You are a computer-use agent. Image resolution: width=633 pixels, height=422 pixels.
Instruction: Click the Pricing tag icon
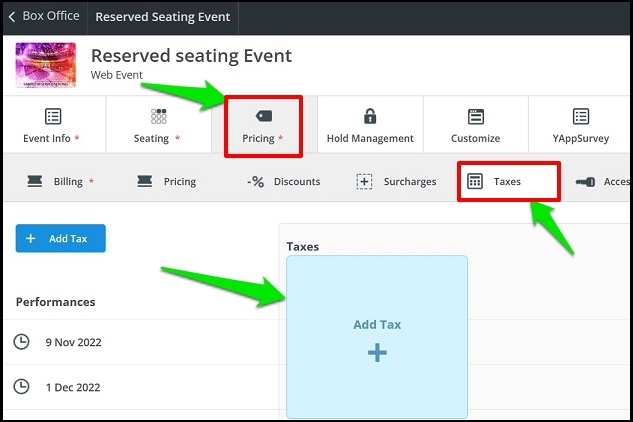tap(264, 116)
